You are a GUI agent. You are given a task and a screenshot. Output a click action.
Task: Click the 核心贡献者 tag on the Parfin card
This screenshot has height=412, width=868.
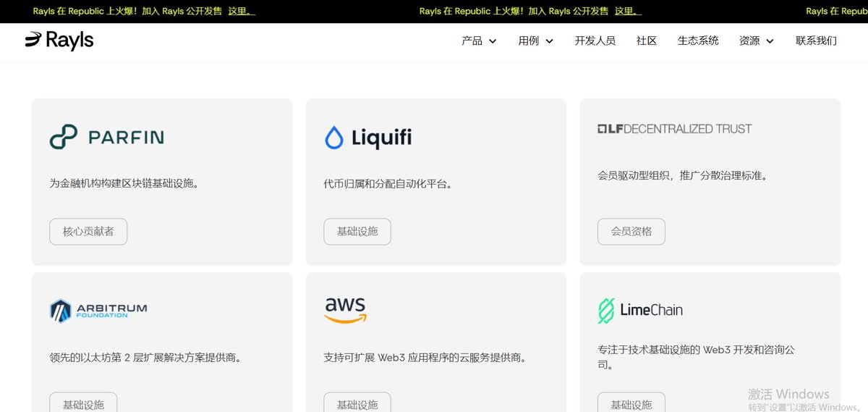pyautogui.click(x=88, y=232)
